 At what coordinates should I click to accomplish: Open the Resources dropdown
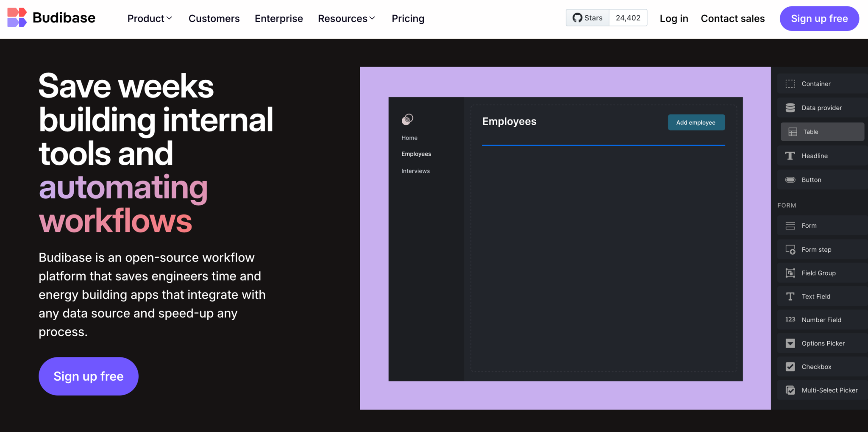tap(346, 18)
